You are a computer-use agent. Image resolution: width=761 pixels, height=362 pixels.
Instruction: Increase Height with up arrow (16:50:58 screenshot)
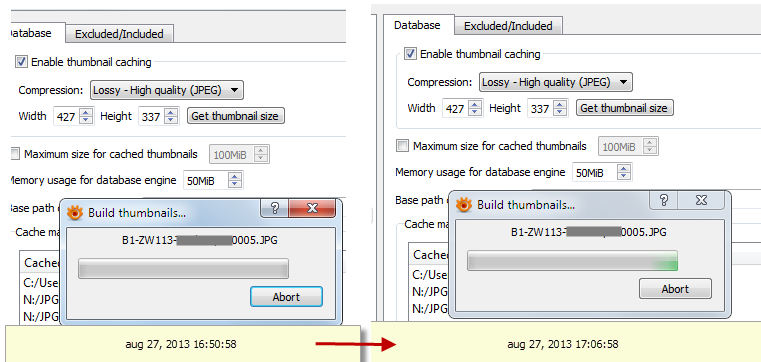pyautogui.click(x=171, y=112)
